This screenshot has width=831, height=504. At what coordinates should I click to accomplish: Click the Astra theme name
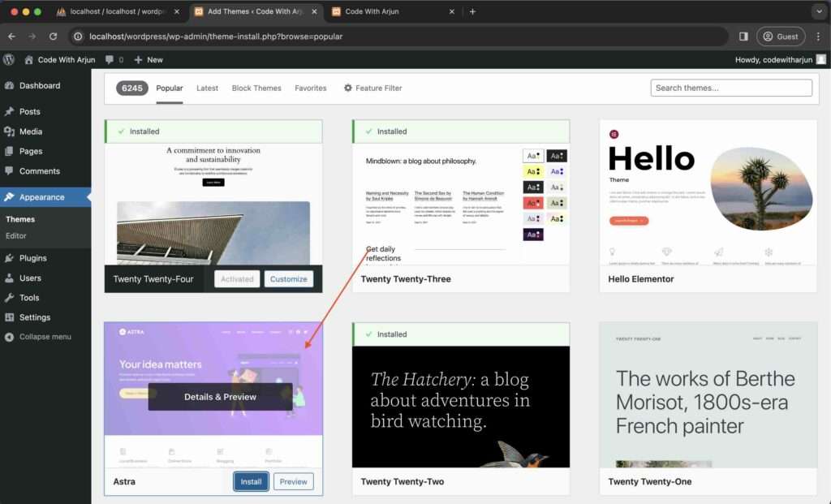pos(124,482)
